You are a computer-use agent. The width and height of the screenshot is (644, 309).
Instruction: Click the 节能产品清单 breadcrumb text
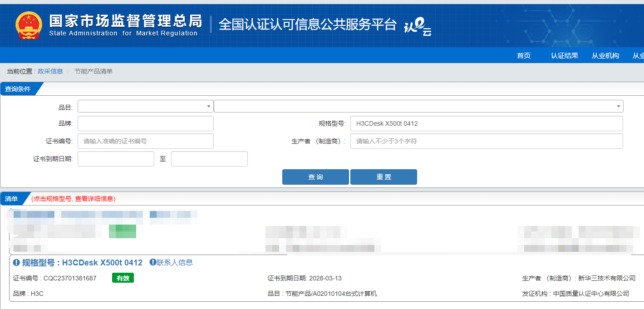(x=93, y=71)
